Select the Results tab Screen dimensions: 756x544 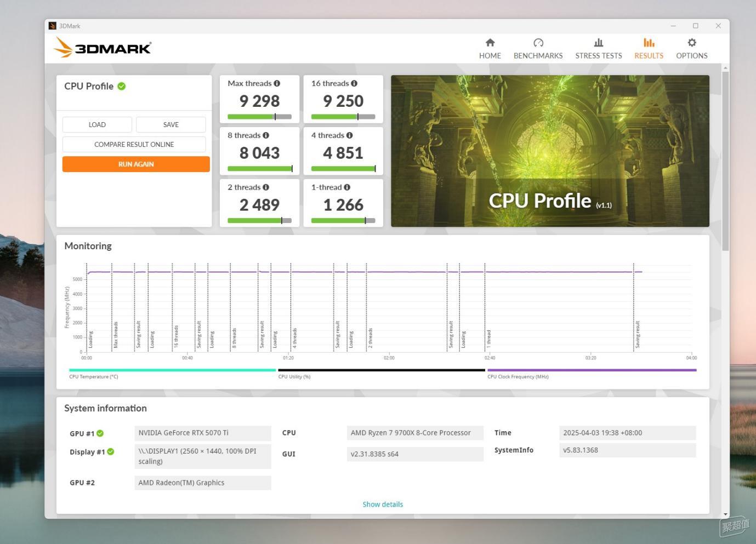click(649, 49)
